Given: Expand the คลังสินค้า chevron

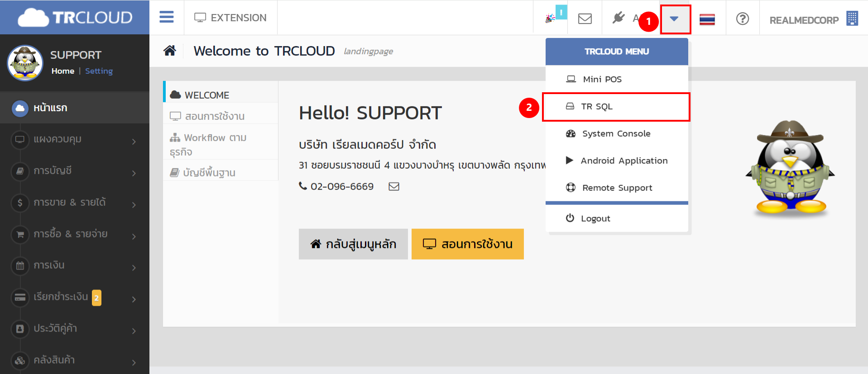Looking at the screenshot, I should [x=134, y=363].
